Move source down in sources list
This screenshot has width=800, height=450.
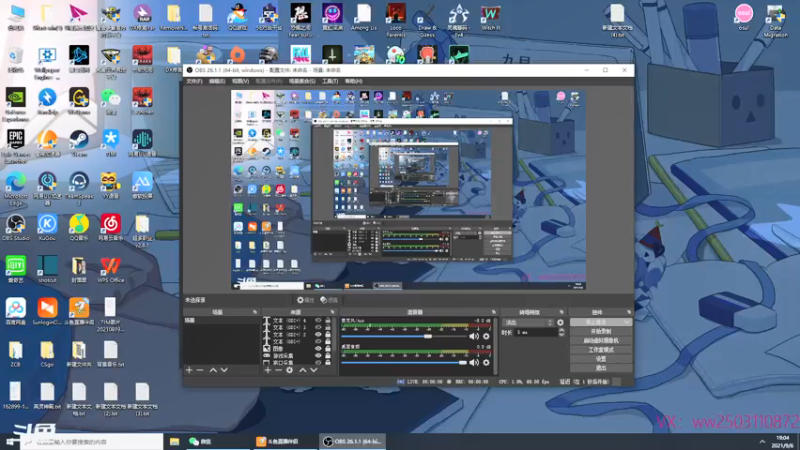(314, 370)
